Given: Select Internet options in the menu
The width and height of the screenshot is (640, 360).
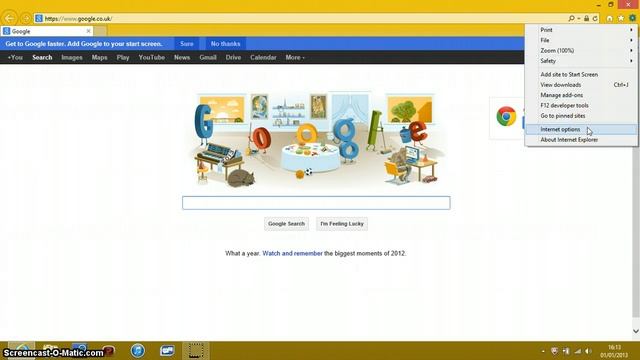Looking at the screenshot, I should tap(581, 129).
